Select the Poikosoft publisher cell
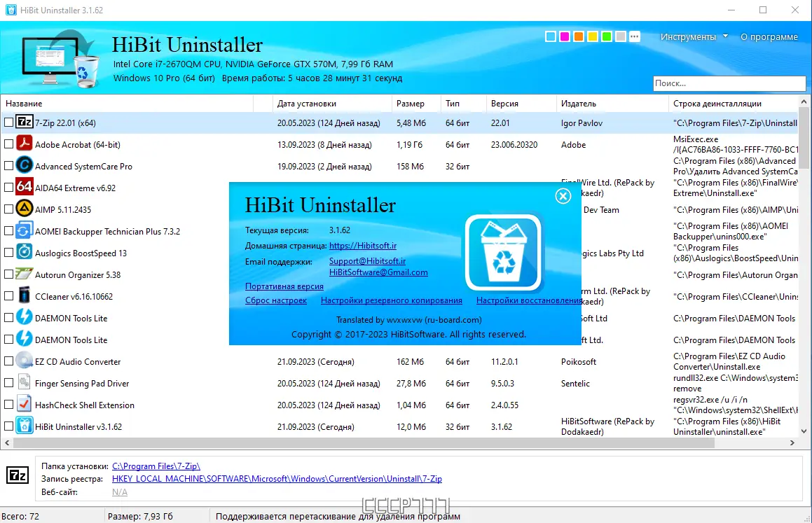Image resolution: width=812 pixels, height=523 pixels. 579,361
